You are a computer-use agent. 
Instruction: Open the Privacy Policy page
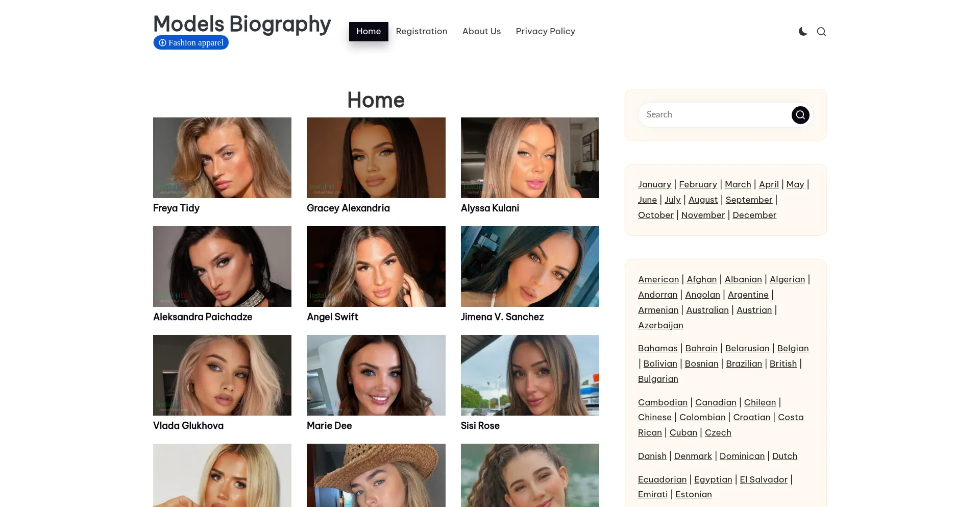545,32
